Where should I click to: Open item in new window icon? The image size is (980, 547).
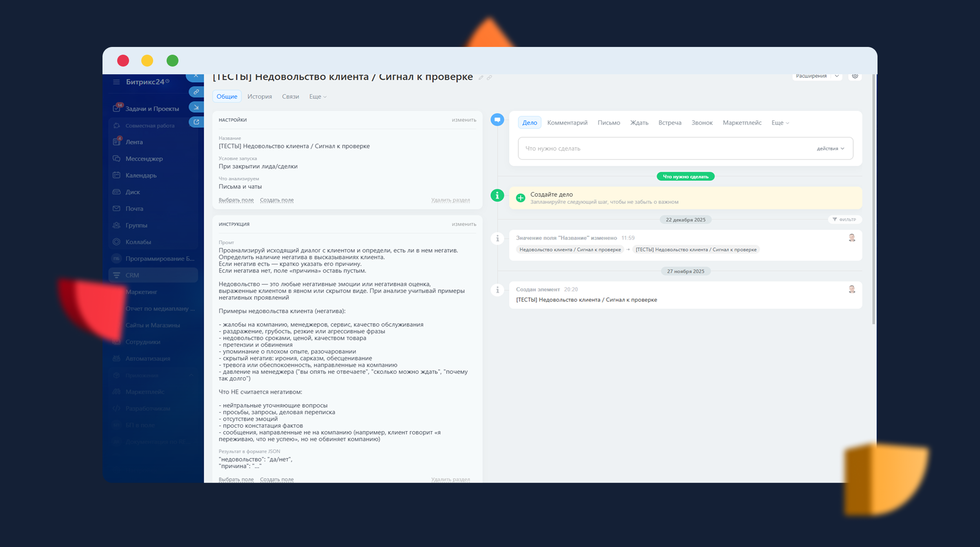point(196,122)
